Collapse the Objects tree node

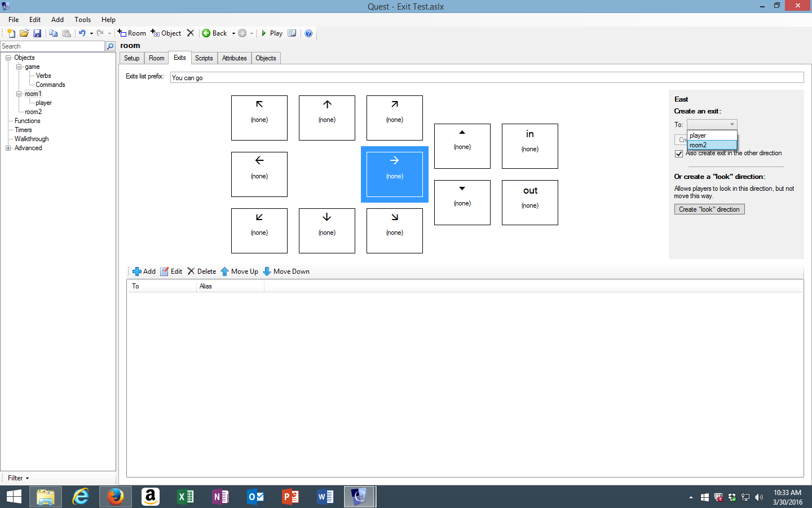pos(8,58)
